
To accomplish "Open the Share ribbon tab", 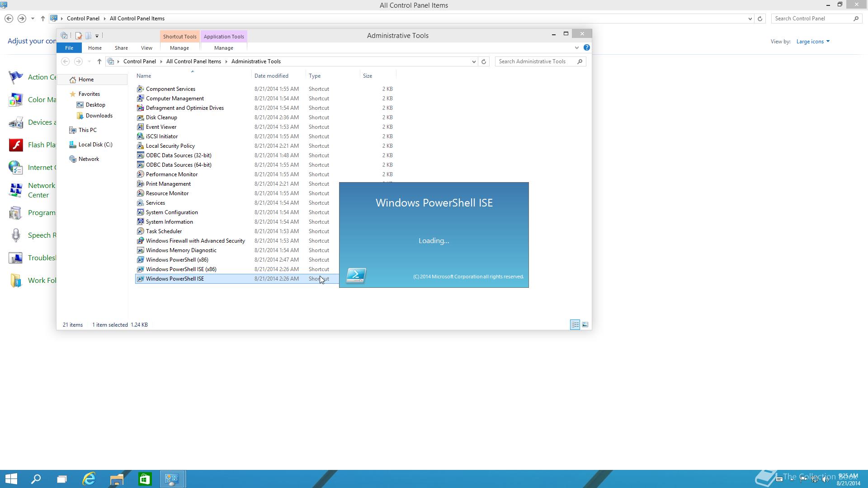I will 121,48.
